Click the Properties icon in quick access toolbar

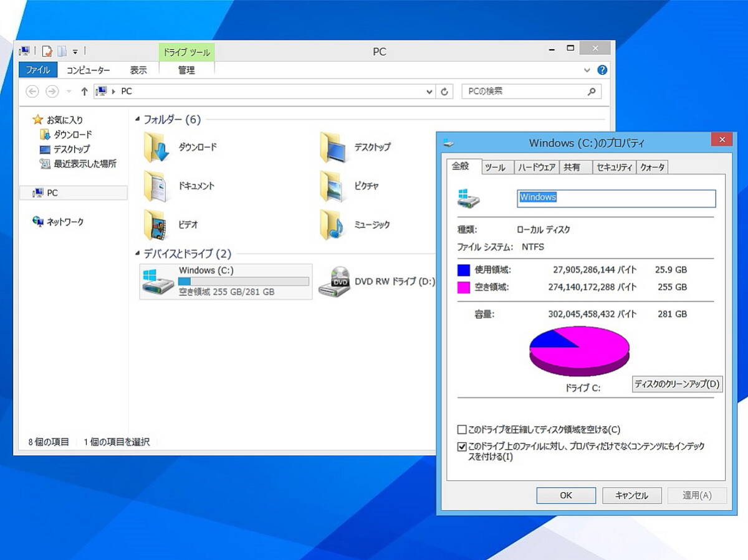coord(46,51)
